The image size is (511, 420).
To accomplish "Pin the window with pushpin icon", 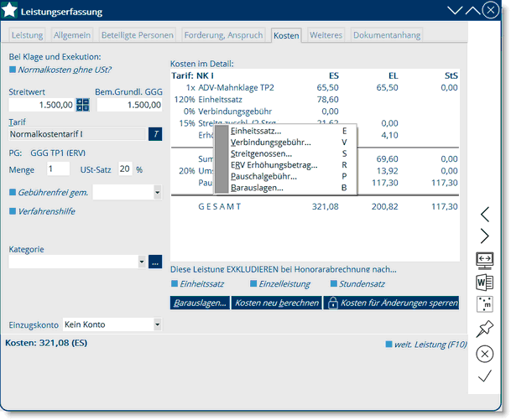I will click(x=485, y=329).
